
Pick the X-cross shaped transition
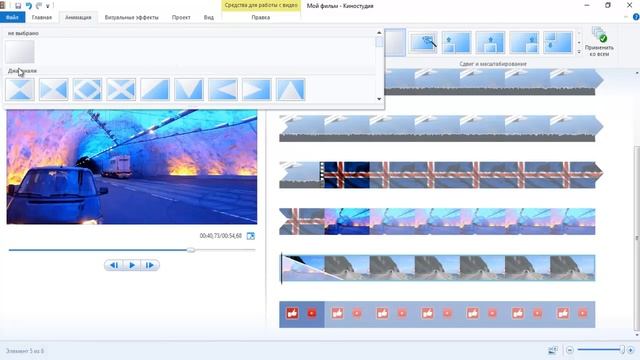(x=121, y=89)
